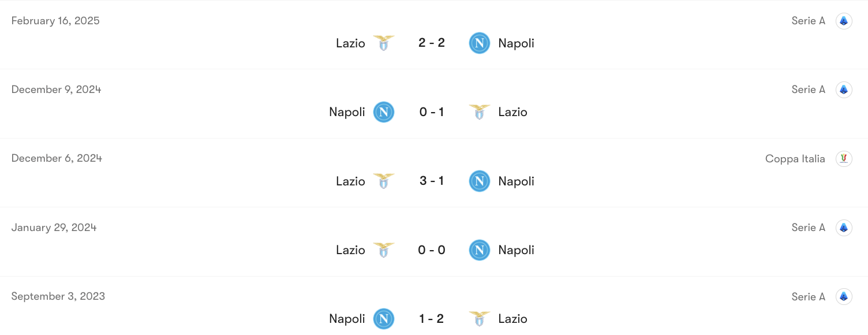Click the Lazio crest in the September 3 row

(x=479, y=318)
